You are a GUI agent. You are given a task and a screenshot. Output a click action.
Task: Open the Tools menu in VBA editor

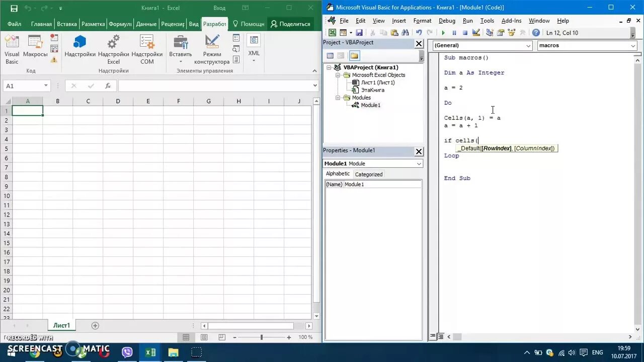487,21
